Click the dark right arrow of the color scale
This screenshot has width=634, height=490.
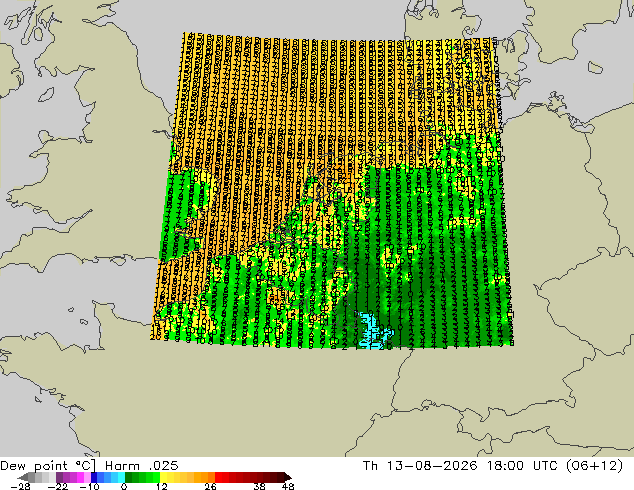(x=288, y=477)
